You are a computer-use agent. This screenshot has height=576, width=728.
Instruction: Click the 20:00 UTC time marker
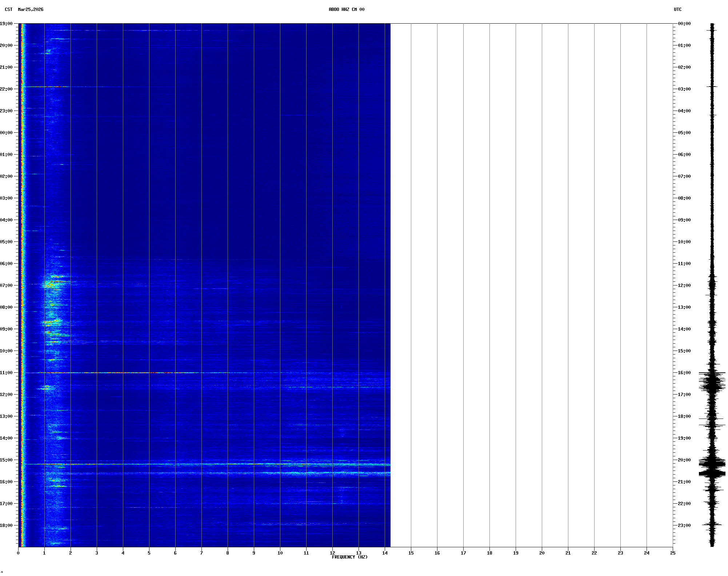[x=684, y=460]
